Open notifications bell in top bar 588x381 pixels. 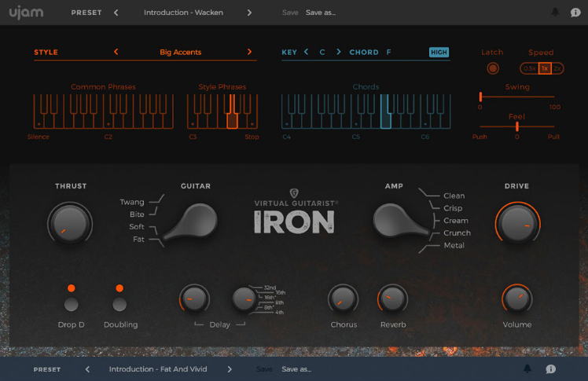point(555,13)
